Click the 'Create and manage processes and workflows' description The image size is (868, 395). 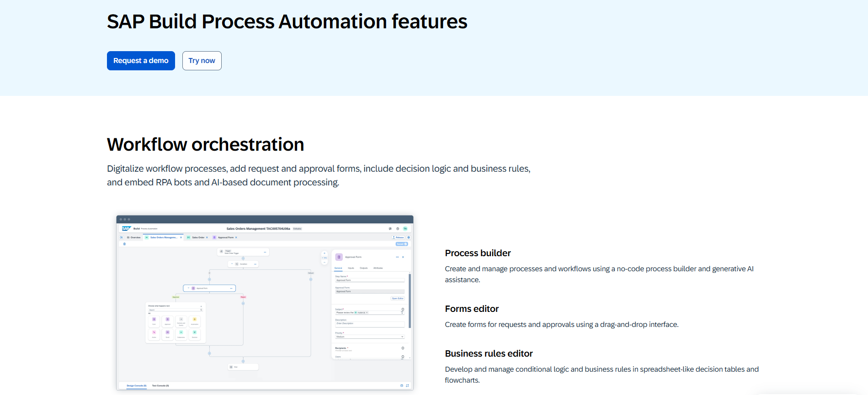(599, 274)
